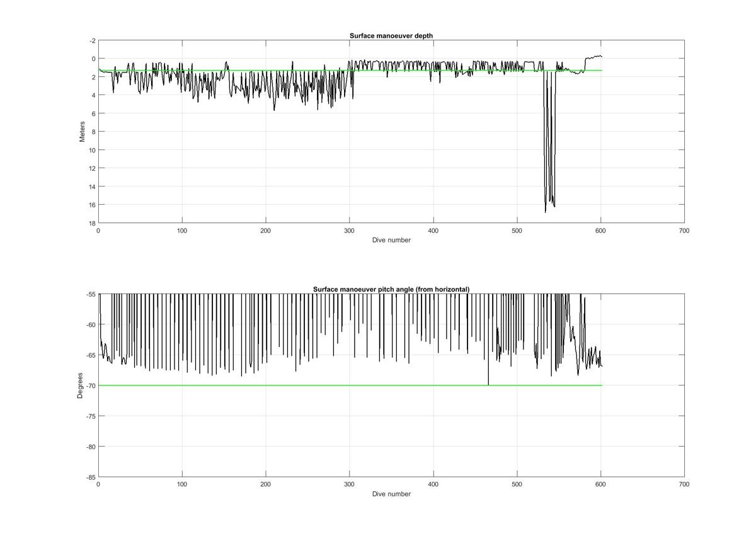
Task: Pick the '200' dive tick under the depth plot
Action: click(x=266, y=231)
